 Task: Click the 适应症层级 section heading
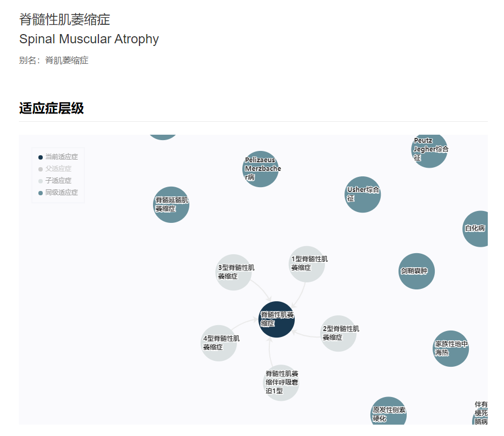(51, 108)
